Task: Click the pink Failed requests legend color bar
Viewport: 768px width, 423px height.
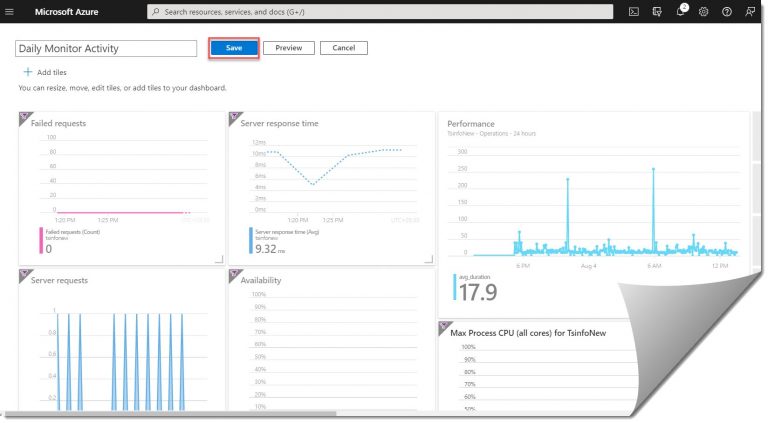Action: [41, 240]
